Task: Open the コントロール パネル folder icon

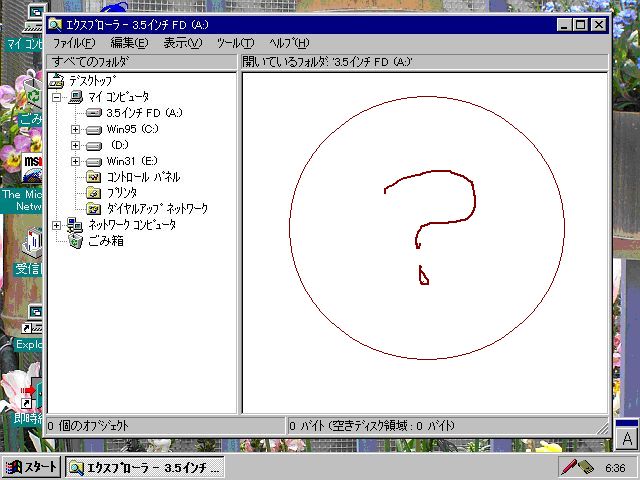Action: click(93, 177)
